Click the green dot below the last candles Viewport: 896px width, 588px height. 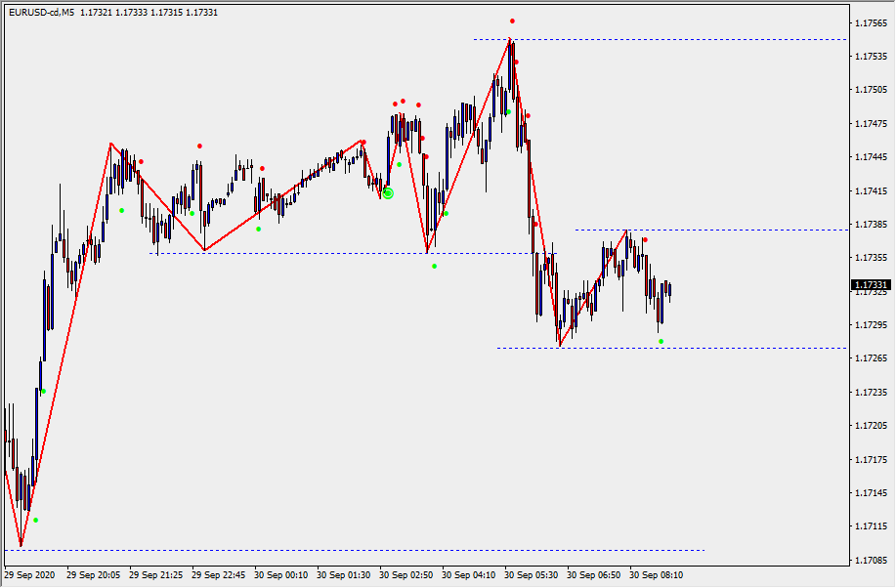(661, 341)
